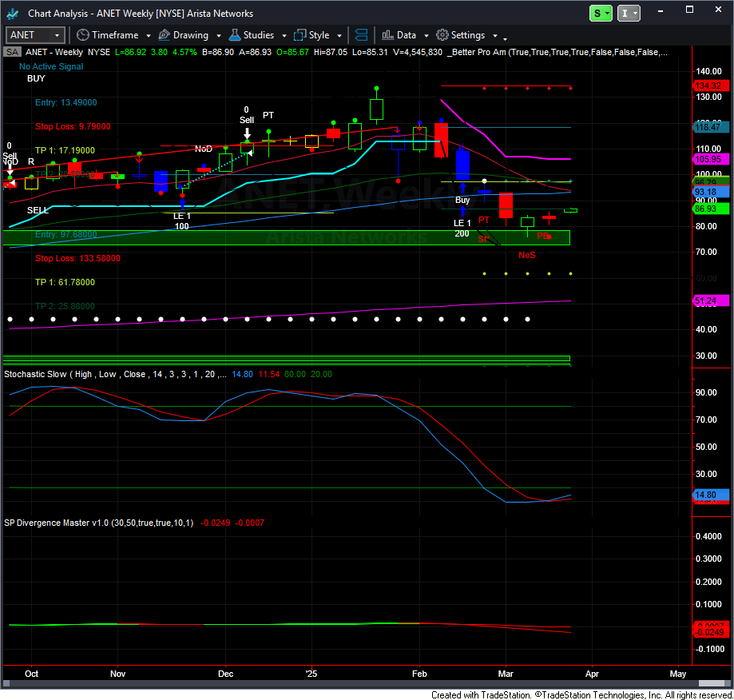This screenshot has width=734, height=700.
Task: Click the No Active Signal label
Action: pyautogui.click(x=51, y=66)
